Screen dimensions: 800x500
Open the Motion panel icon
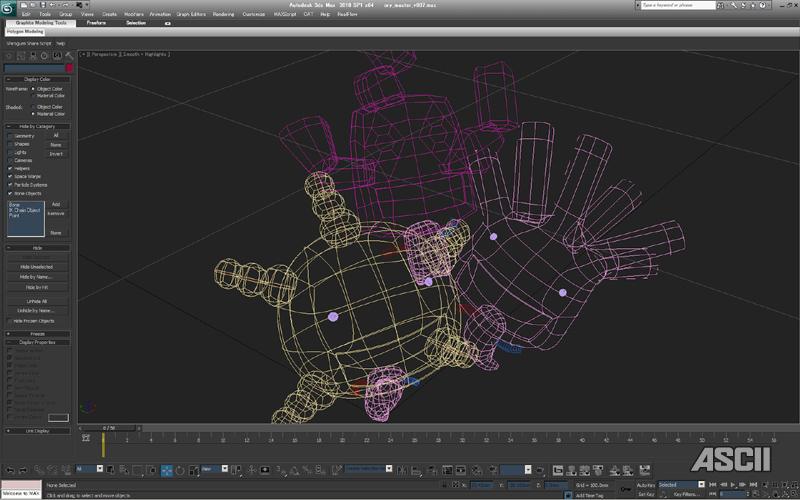42,56
